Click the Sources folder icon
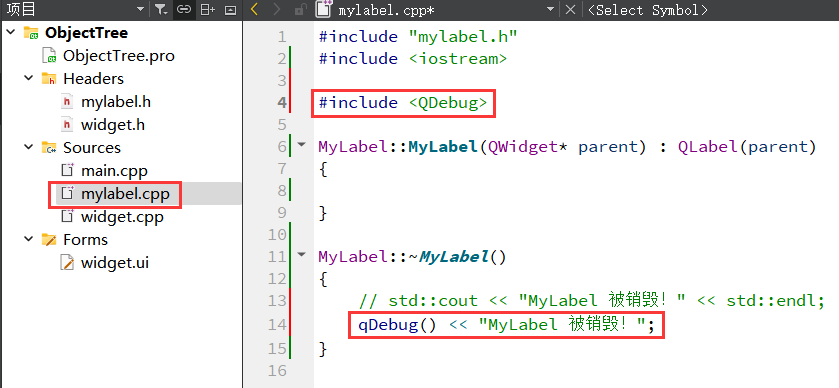This screenshot has width=839, height=388. point(49,148)
